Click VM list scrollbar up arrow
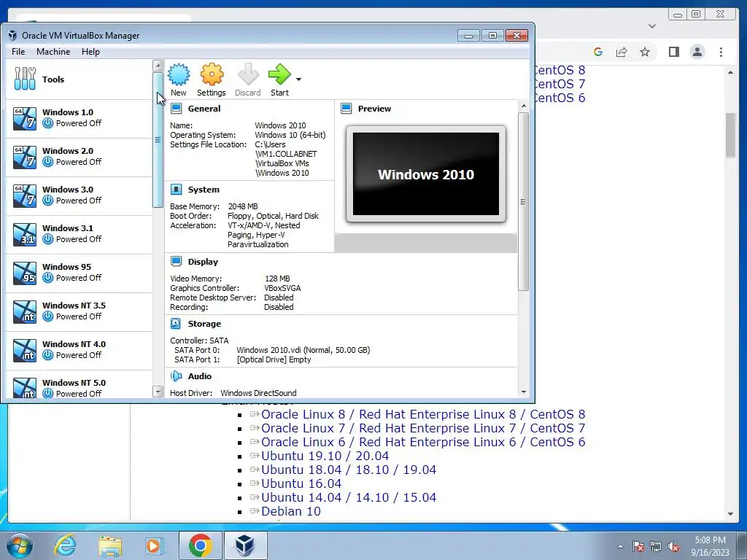The height and width of the screenshot is (560, 747). tap(158, 66)
